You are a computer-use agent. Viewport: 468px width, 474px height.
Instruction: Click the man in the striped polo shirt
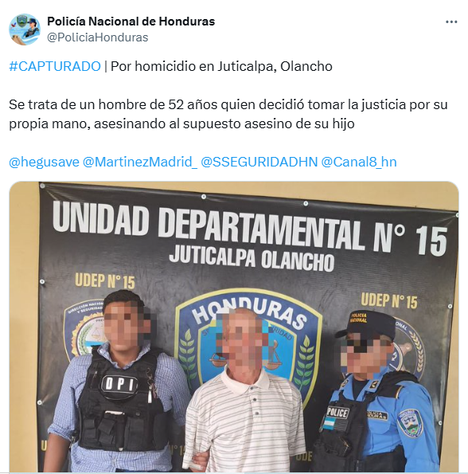[244, 392]
